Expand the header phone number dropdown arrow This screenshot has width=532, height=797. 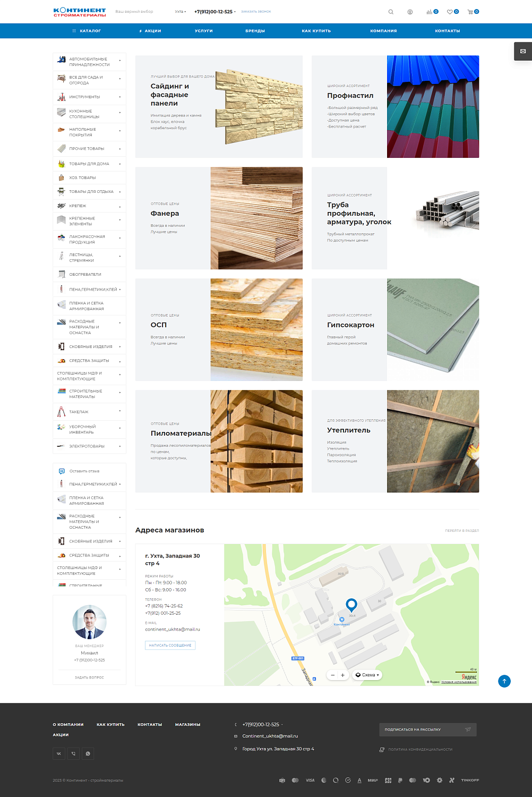point(235,12)
